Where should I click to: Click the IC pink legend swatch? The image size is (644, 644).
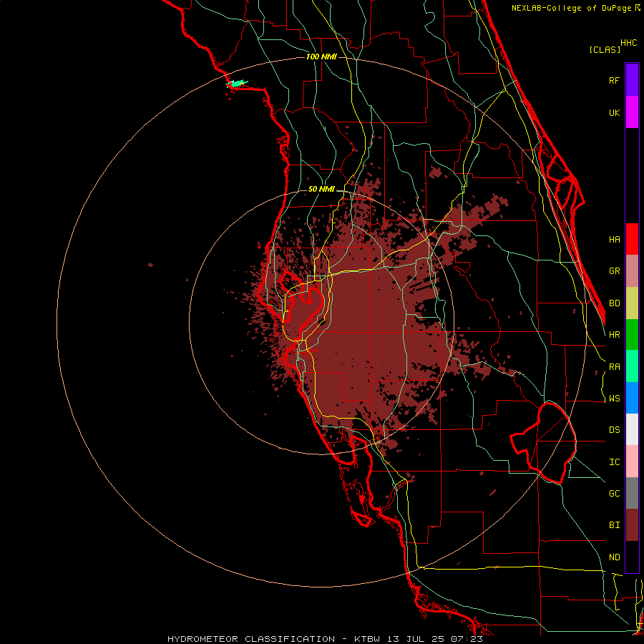632,462
